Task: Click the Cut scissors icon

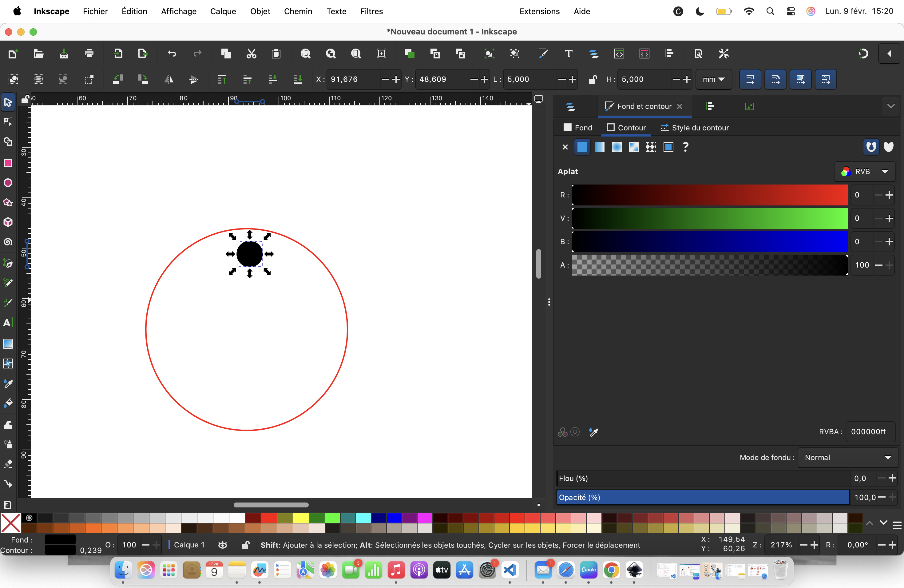Action: 251,54
